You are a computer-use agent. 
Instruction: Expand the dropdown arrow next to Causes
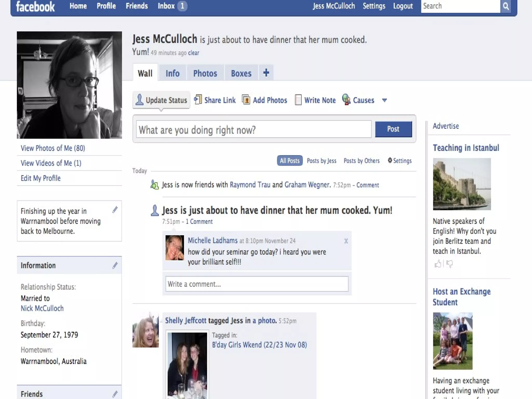384,100
